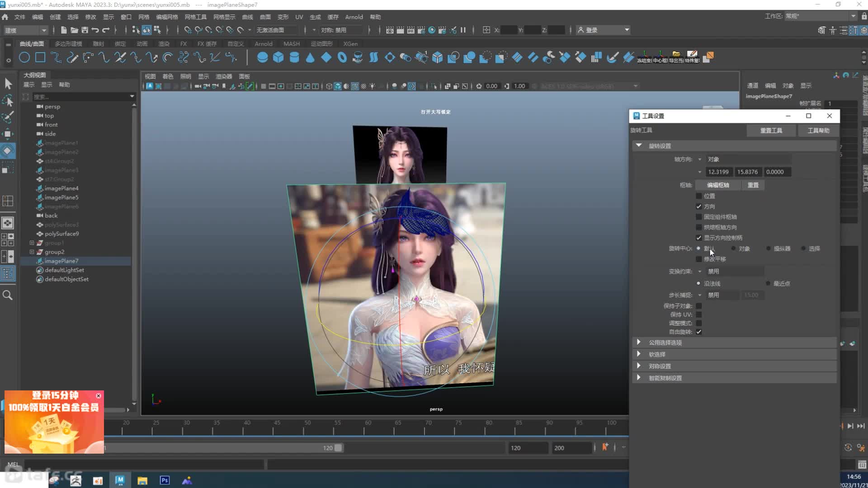Activate the Paint Selection tool in toolbox

(x=8, y=117)
